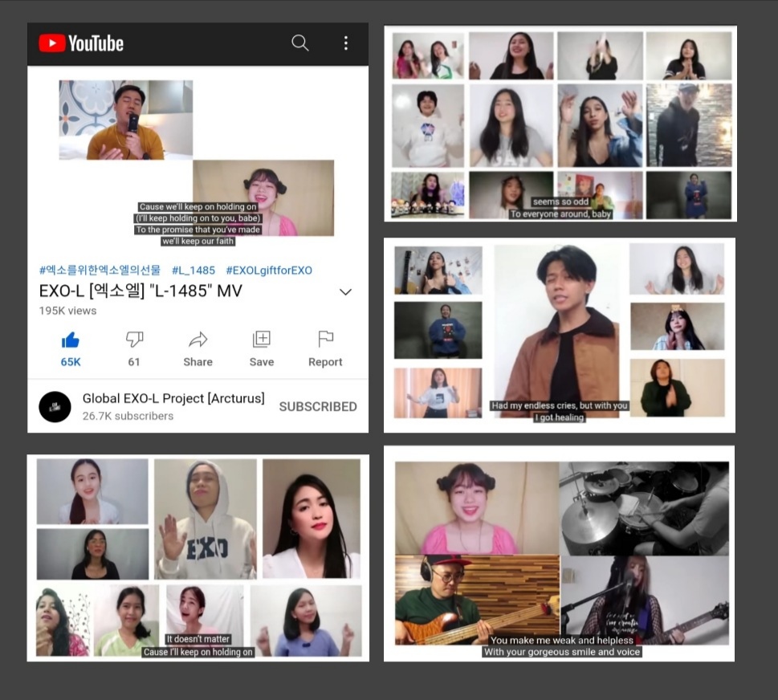Click the SUBSCRIBED button

click(318, 407)
